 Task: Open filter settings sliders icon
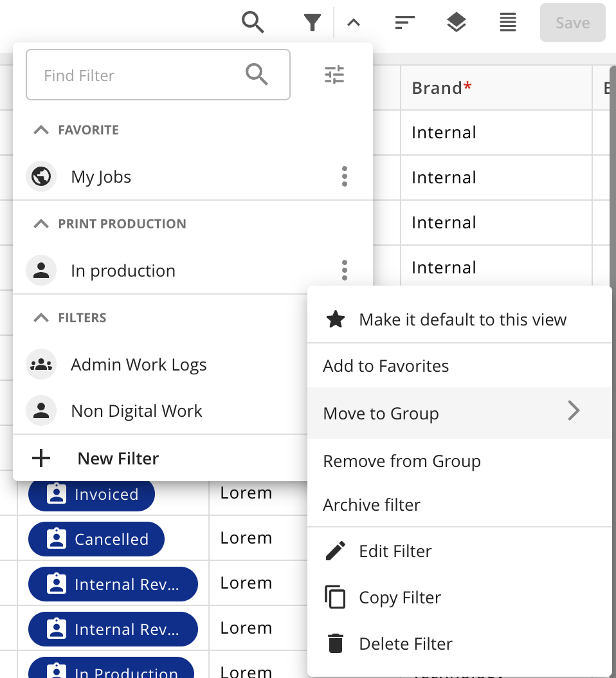pos(334,75)
